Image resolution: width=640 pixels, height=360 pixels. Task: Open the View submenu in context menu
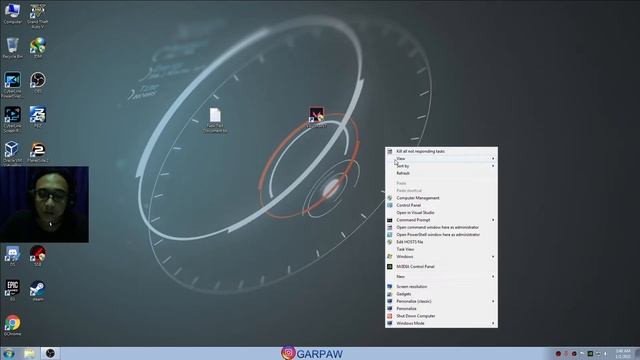click(x=441, y=158)
